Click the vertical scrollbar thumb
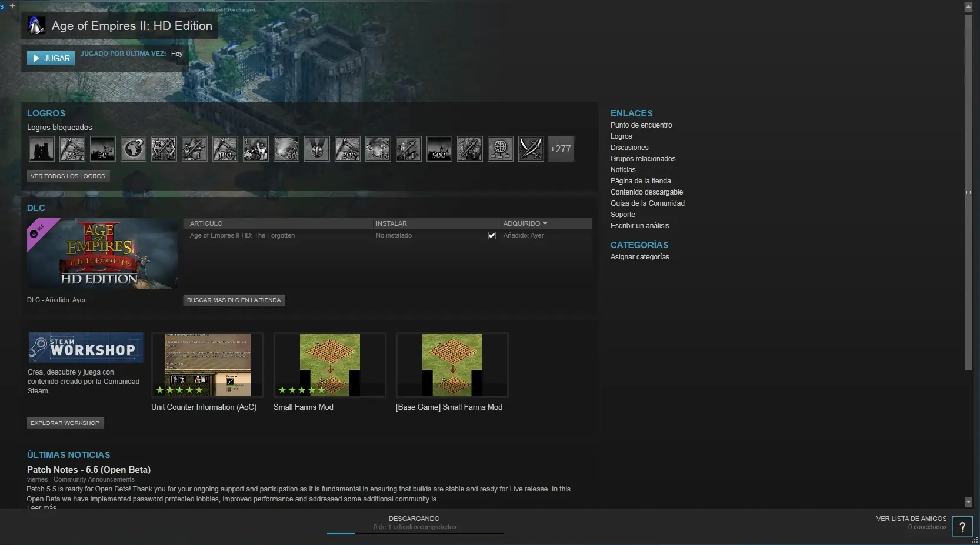980x545 pixels. coord(969,193)
